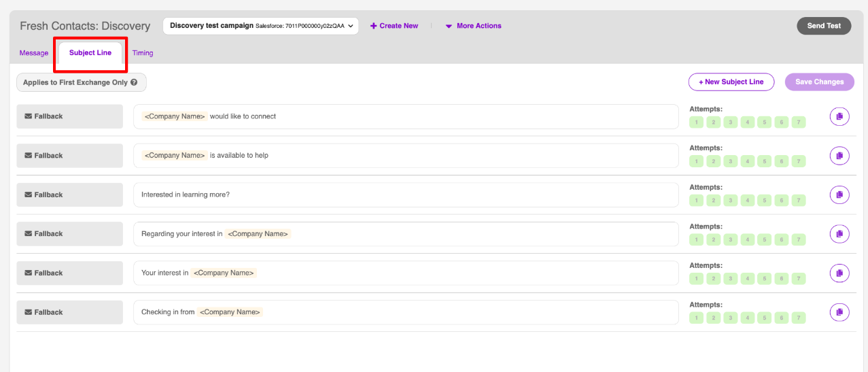Click the 'Fresh Contacts: Discovery' heading
Image resolution: width=868 pixels, height=372 pixels.
click(x=85, y=26)
